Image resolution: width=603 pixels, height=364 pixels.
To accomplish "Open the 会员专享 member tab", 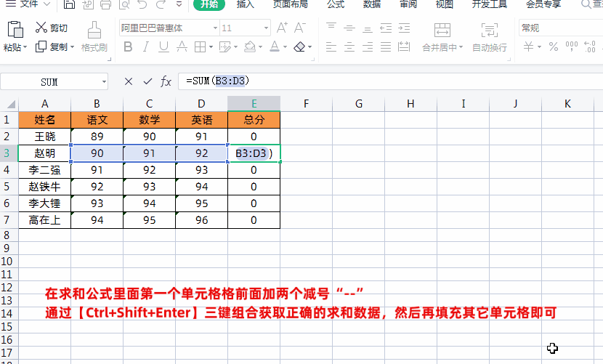I will (x=543, y=4).
